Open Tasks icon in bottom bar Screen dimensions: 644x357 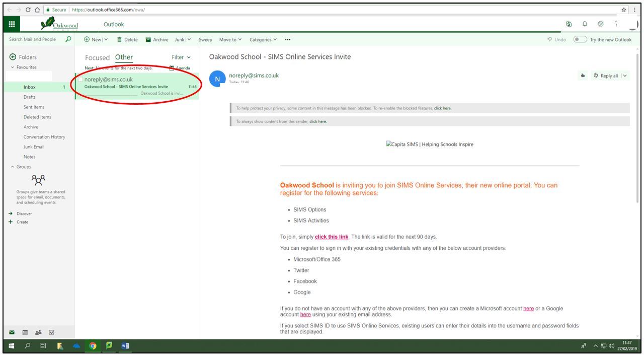click(51, 332)
